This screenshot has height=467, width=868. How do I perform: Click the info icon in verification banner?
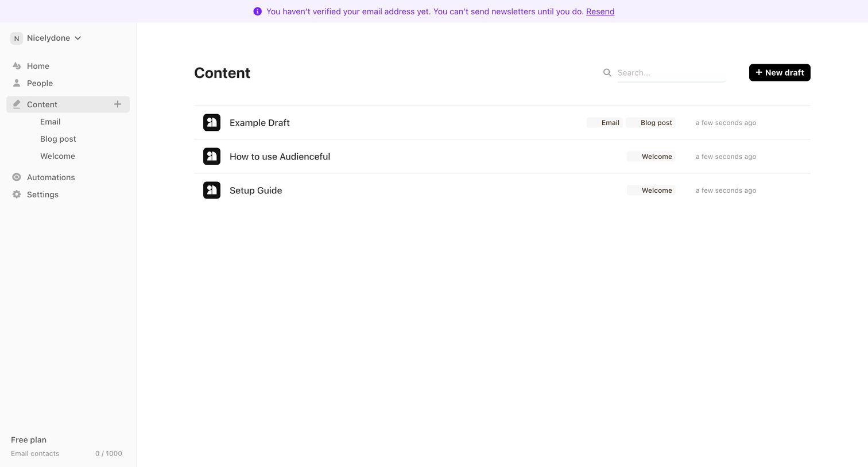click(x=258, y=11)
